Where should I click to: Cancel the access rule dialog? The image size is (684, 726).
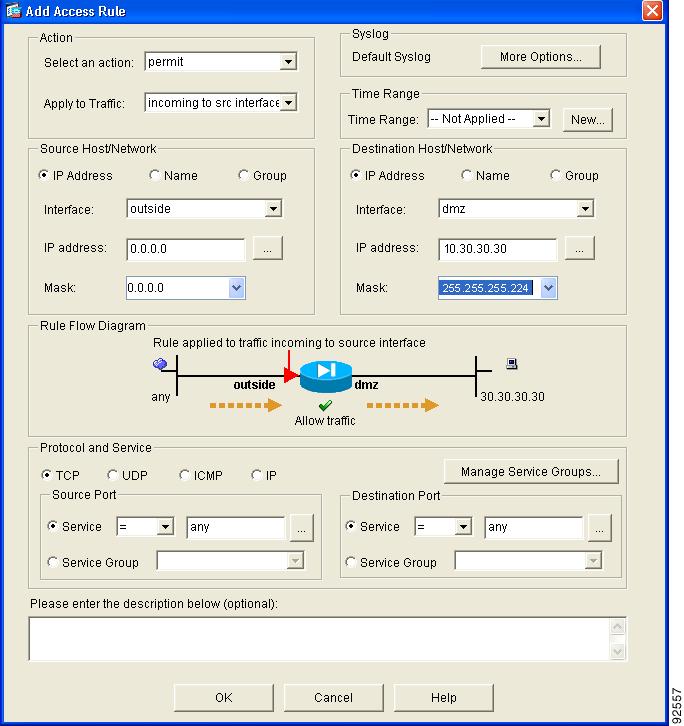[x=333, y=697]
